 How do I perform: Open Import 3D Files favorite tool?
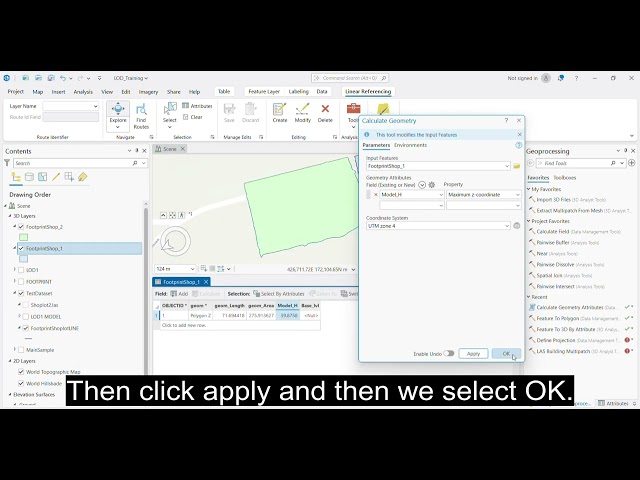(x=553, y=200)
